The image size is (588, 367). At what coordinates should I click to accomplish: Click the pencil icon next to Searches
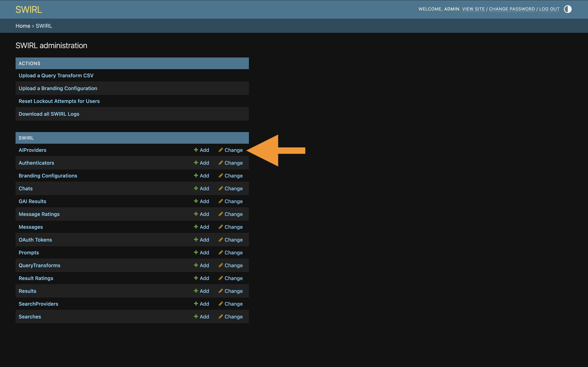221,317
